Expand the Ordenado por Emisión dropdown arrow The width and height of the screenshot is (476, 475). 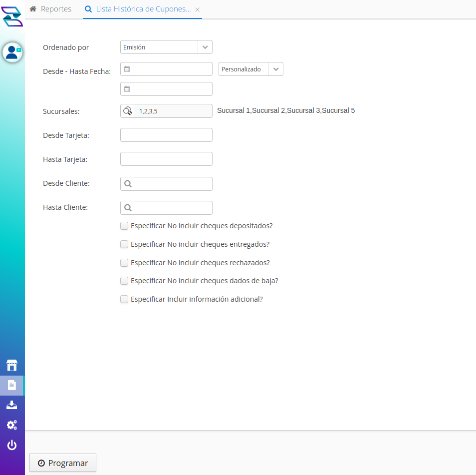(205, 47)
